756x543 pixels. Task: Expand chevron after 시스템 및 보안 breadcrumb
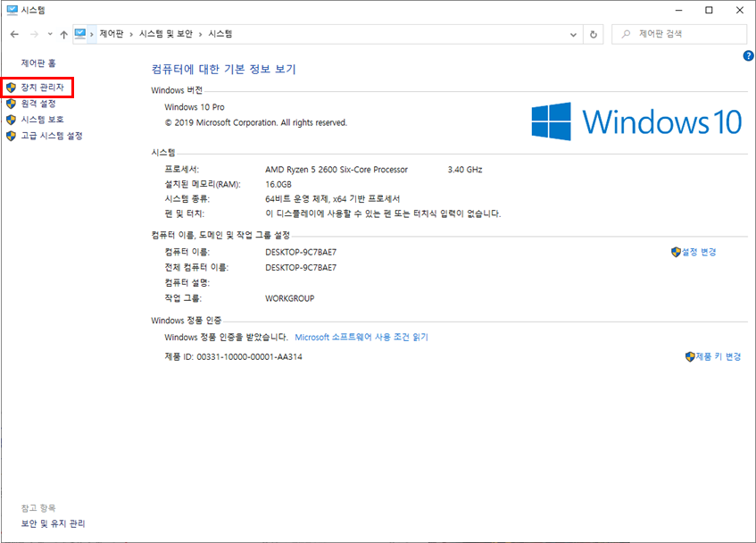click(201, 34)
